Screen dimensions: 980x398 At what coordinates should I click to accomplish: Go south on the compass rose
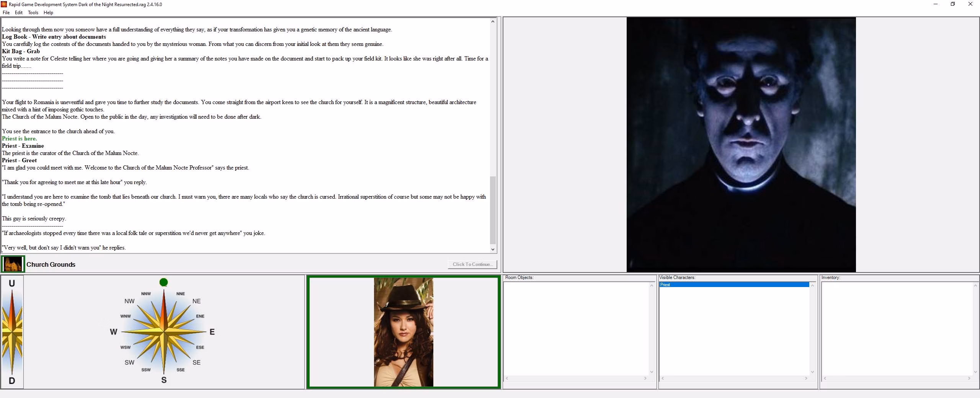[164, 380]
